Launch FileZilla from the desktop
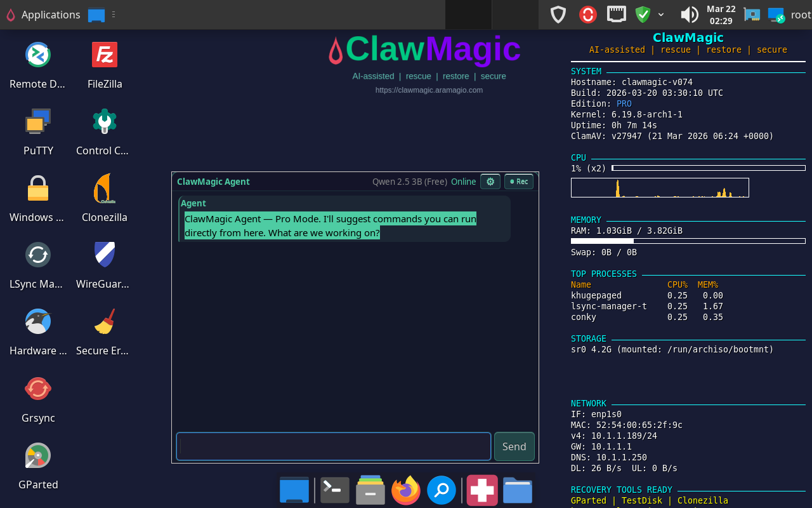 105,55
